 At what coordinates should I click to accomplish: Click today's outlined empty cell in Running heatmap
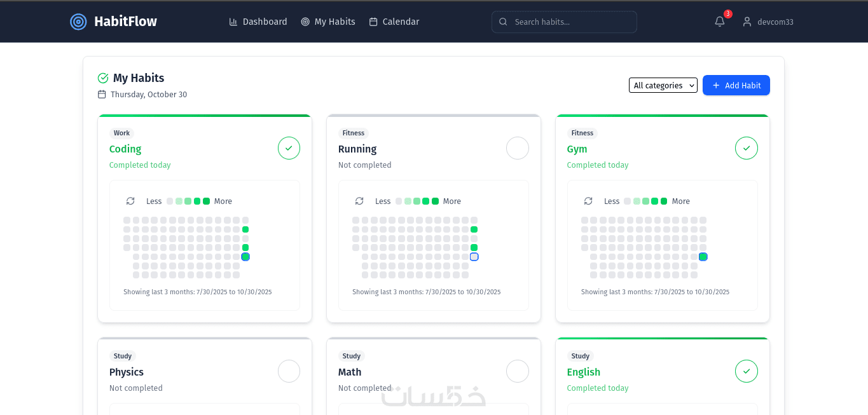coord(474,257)
